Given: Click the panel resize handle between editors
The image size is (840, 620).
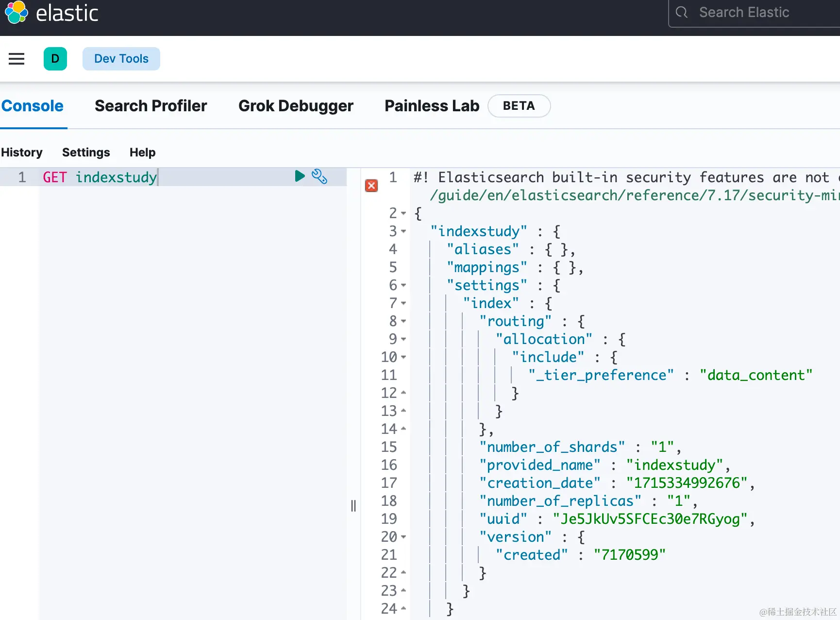Looking at the screenshot, I should [x=353, y=506].
